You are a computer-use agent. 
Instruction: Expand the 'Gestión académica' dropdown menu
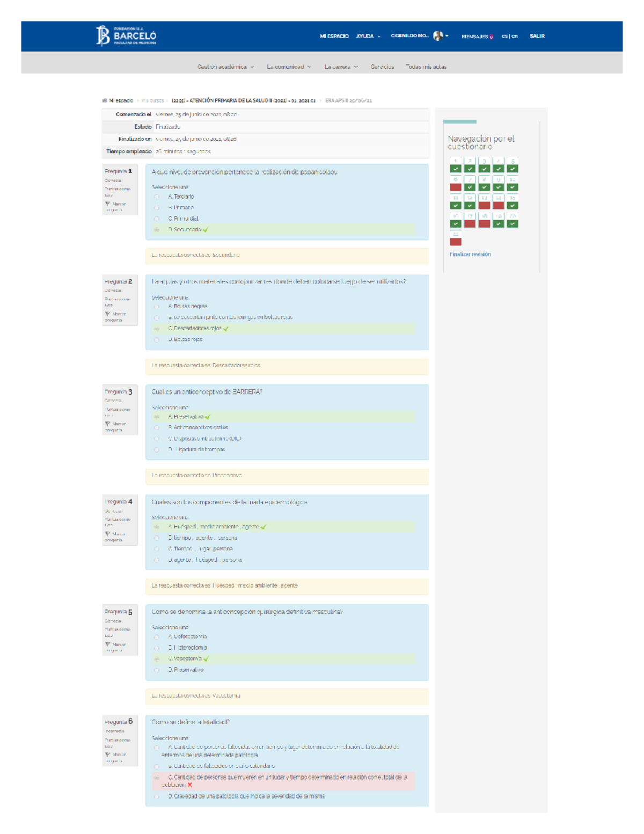pyautogui.click(x=225, y=67)
